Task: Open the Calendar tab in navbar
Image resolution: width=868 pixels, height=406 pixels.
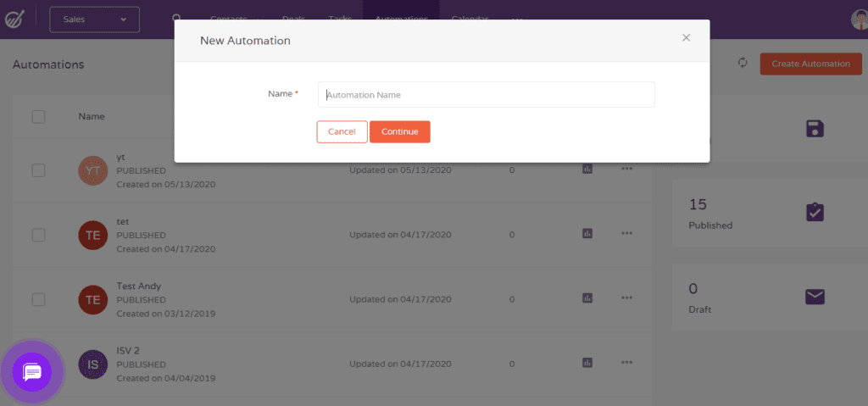Action: (x=470, y=19)
